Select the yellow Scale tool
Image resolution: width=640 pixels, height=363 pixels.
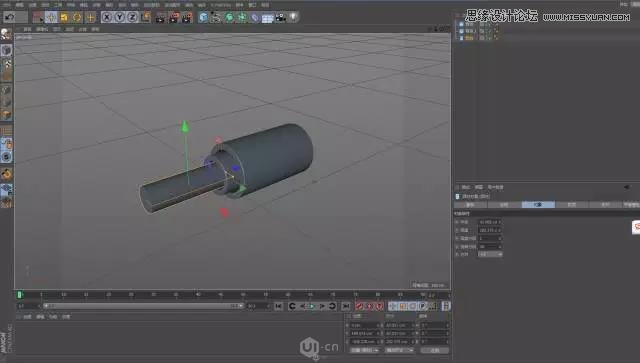pos(64,17)
